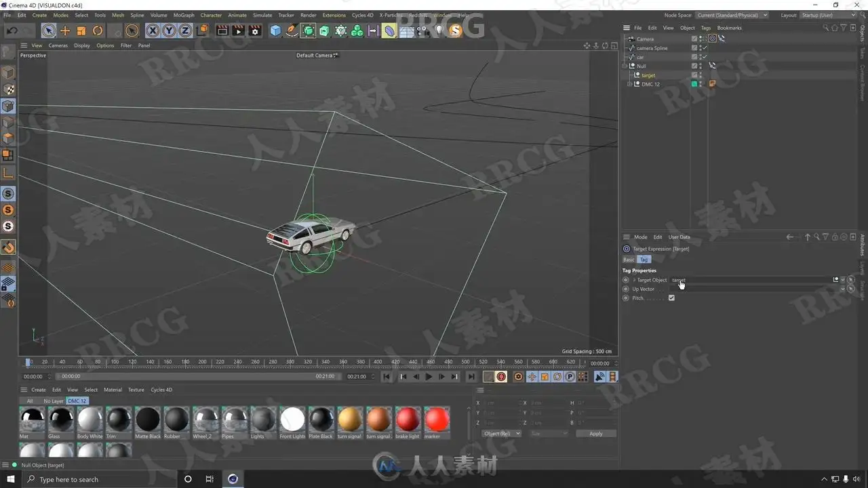Viewport: 868px width, 488px height.
Task: Toggle the Z axis lock
Action: 185,30
